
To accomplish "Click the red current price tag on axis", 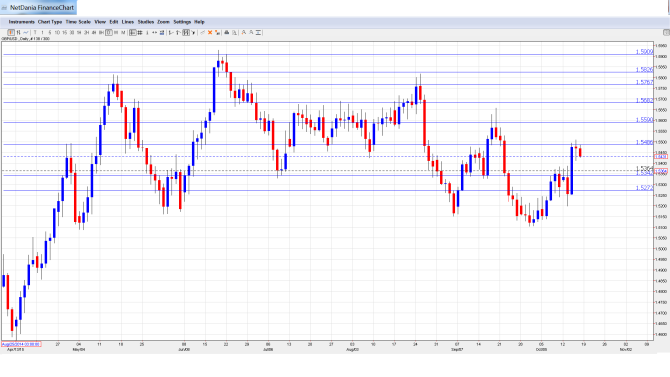I will 661,157.
